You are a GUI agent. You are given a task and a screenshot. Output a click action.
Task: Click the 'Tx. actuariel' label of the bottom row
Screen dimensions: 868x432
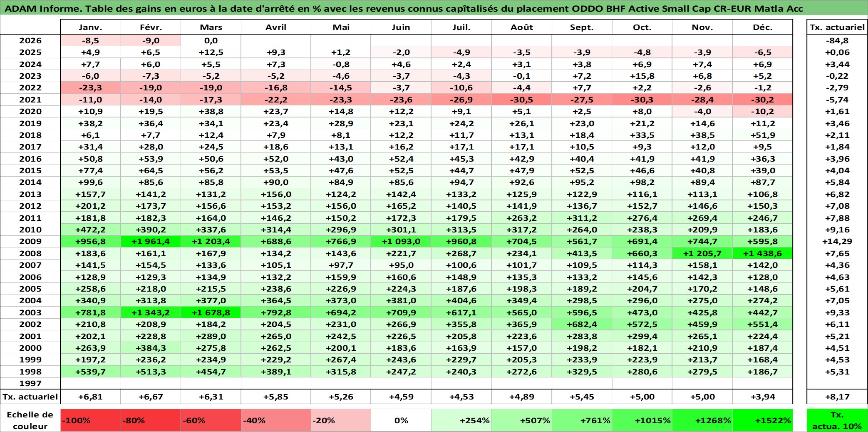(30, 397)
